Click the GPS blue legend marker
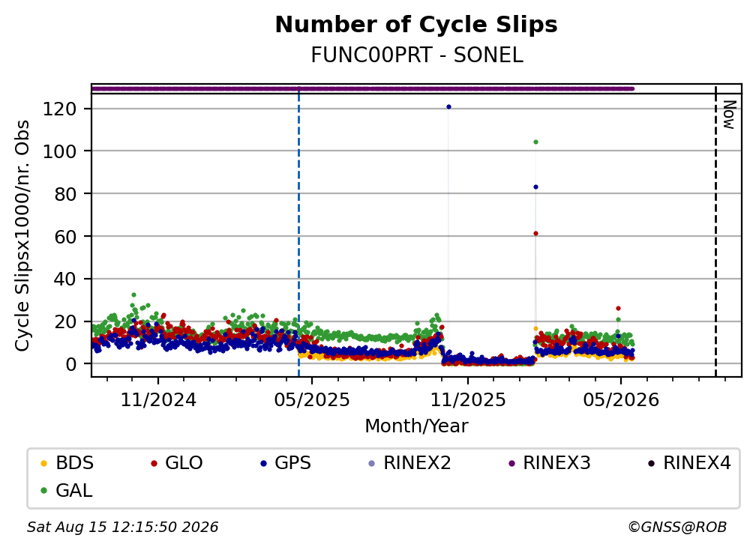Screen dimensions: 756x550 (263, 464)
